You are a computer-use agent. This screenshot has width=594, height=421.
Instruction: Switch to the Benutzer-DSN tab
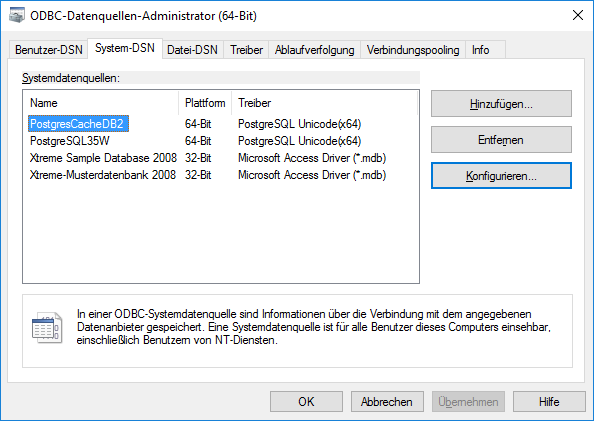(48, 50)
